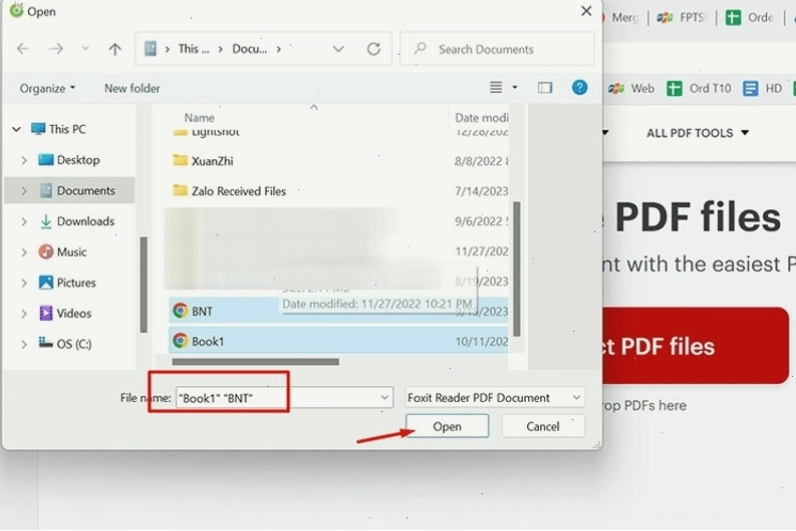Expand the OS (C:) drive node

pyautogui.click(x=24, y=344)
